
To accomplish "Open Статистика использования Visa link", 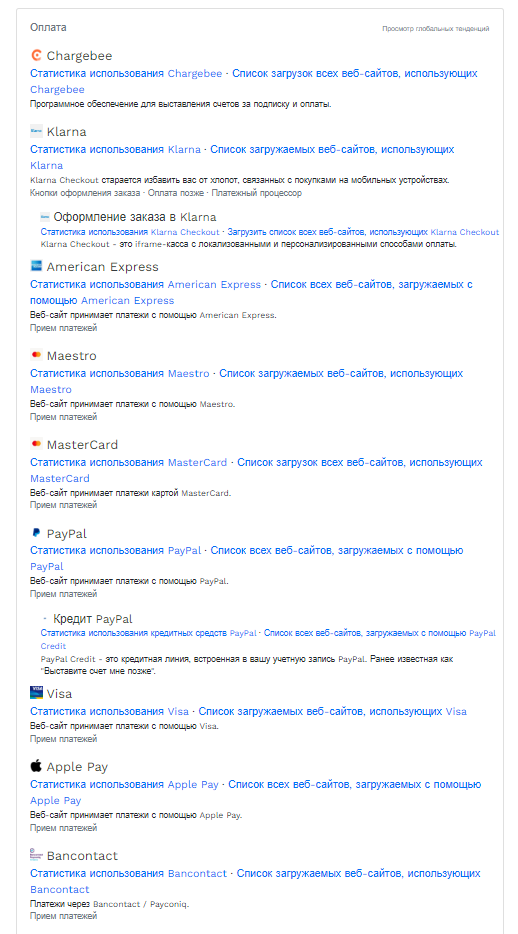I will (110, 712).
